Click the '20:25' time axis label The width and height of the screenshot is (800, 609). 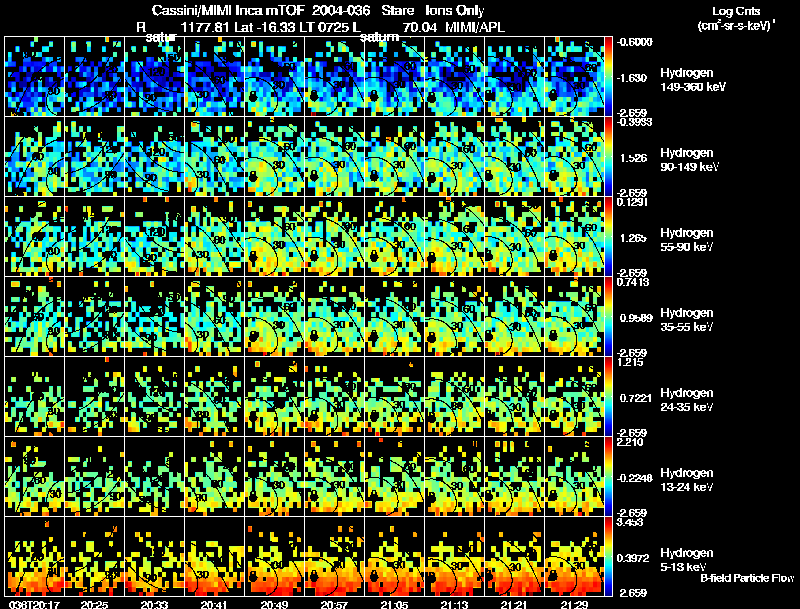point(94,604)
